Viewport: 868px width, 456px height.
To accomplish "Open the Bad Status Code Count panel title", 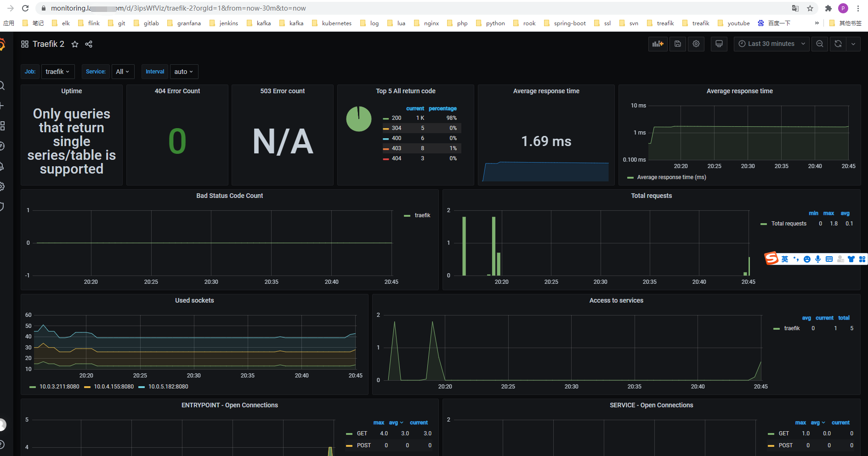I will click(x=230, y=196).
